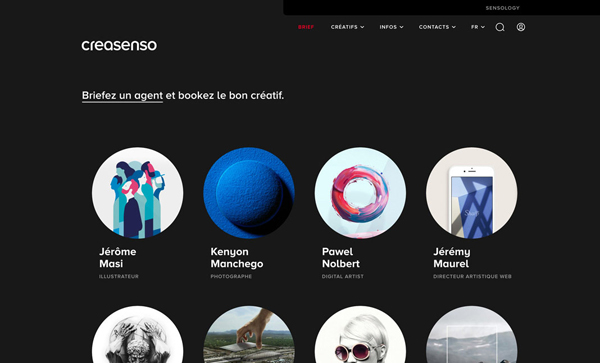Viewport: 600px width, 363px height.
Task: Follow the 'Briefez un agent' link
Action: point(122,96)
